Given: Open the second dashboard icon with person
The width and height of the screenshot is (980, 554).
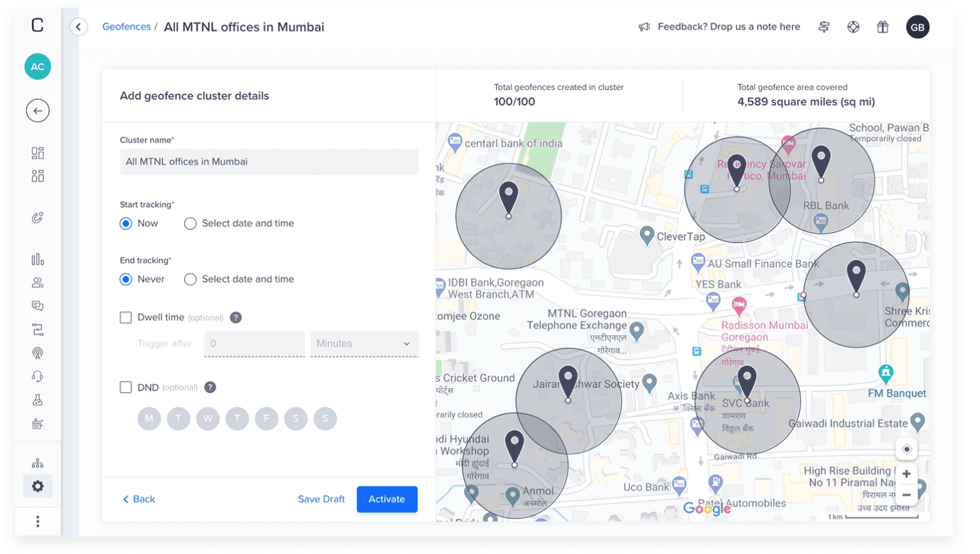Looking at the screenshot, I should (x=37, y=176).
